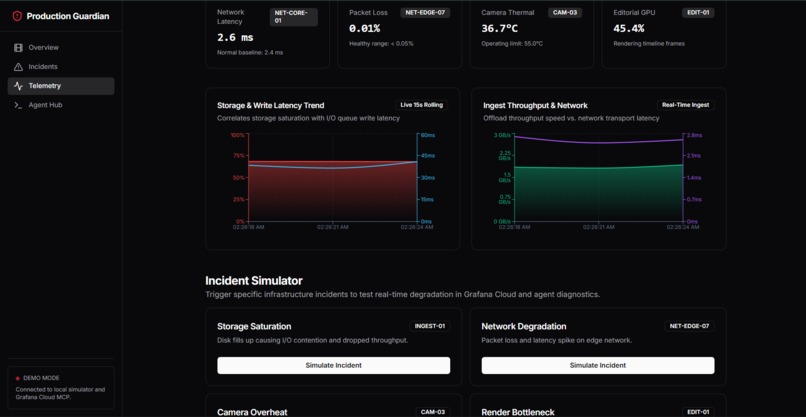Select the Telemetry nav item
Image resolution: width=806 pixels, height=417 pixels.
61,86
